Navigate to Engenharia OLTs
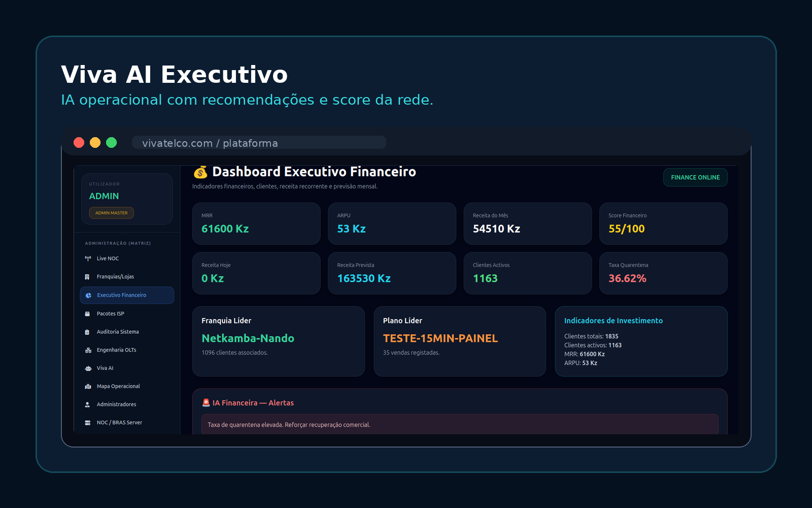Viewport: 812px width, 508px height. [x=127, y=350]
